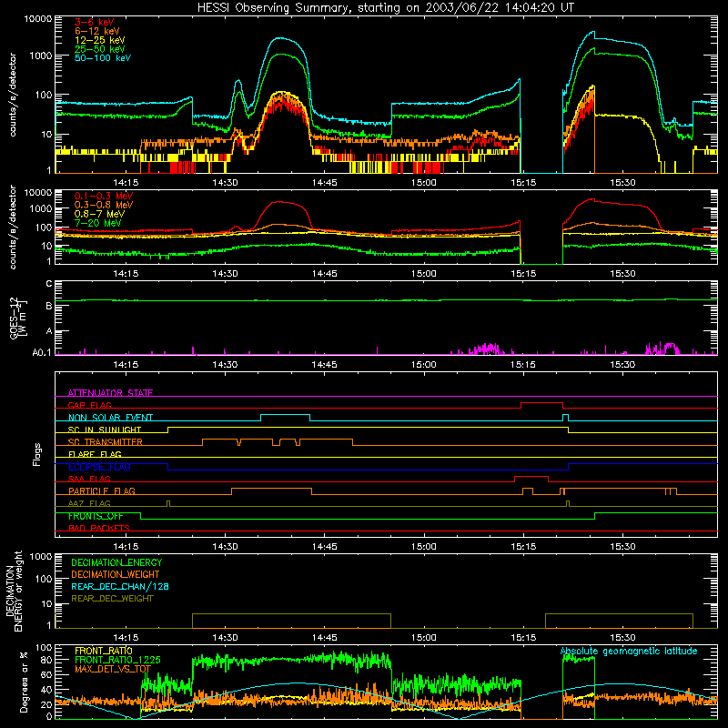
Task: Click the 'Absolute geomagnetic latitude' label
Action: point(629,652)
